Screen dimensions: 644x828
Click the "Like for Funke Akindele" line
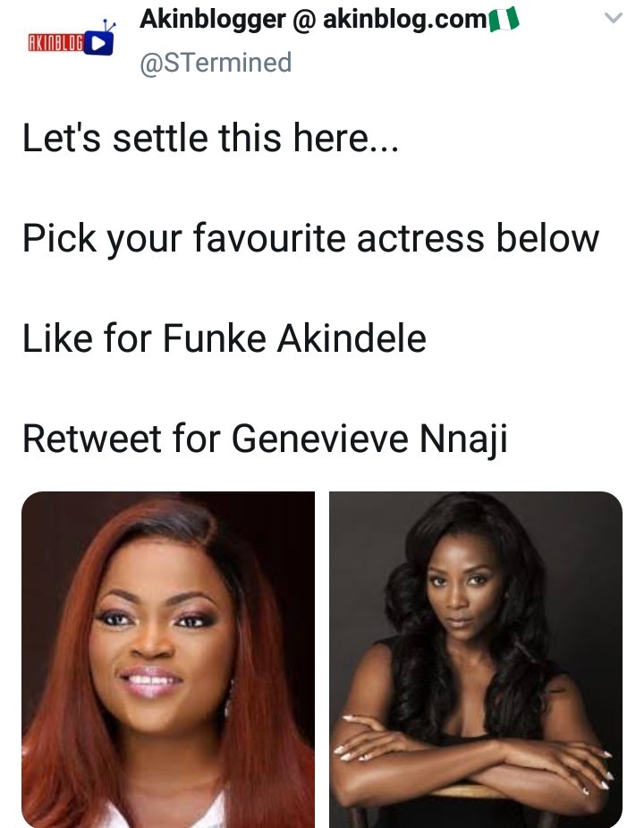[x=224, y=338]
